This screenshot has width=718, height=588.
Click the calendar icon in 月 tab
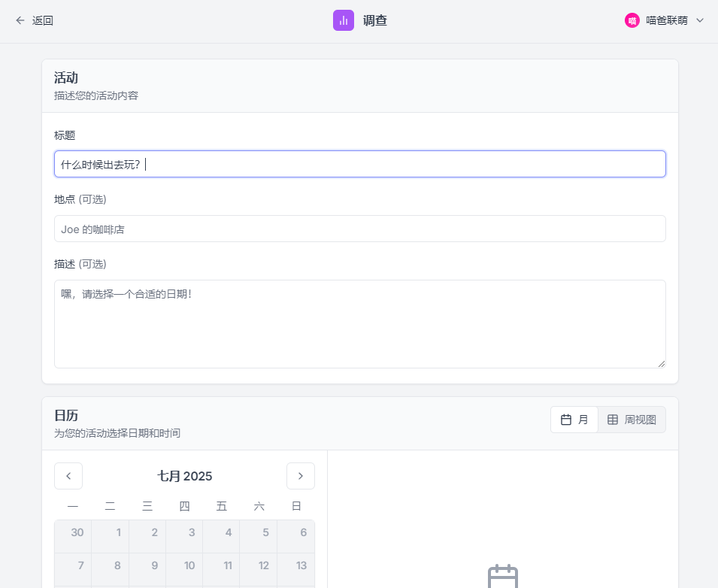pos(566,420)
